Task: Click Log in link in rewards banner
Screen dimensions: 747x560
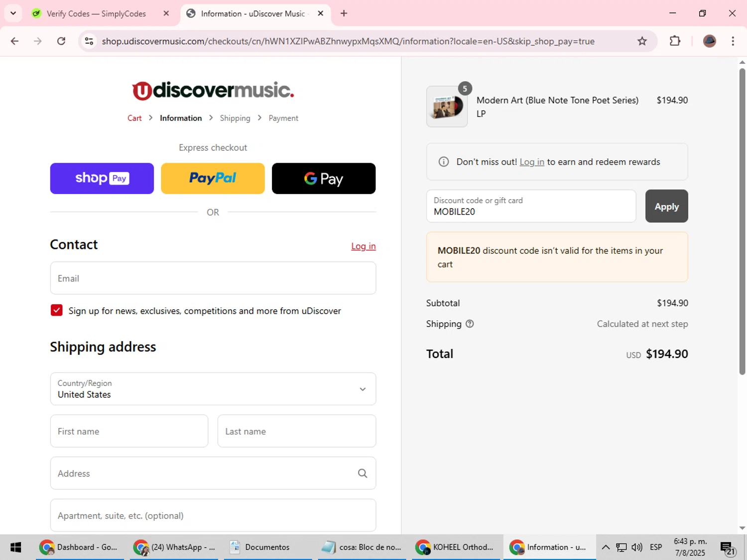Action: [x=532, y=162]
